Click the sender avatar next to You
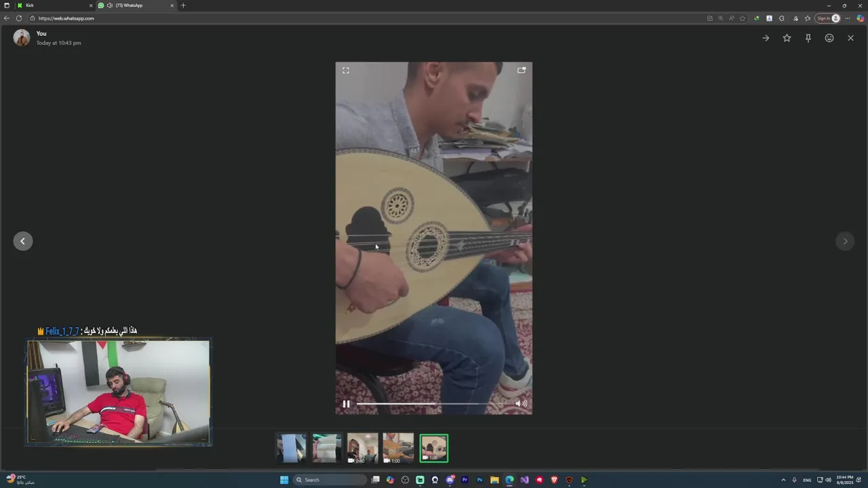This screenshot has height=488, width=868. point(22,38)
